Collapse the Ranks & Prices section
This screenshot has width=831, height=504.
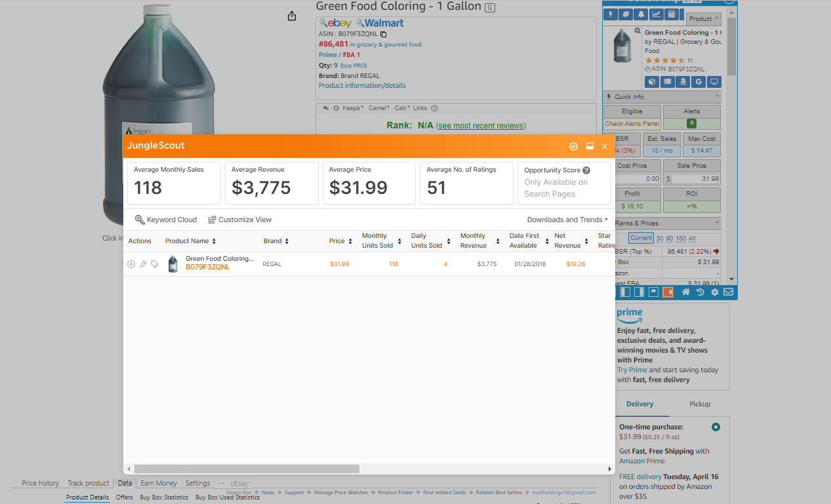pos(717,223)
